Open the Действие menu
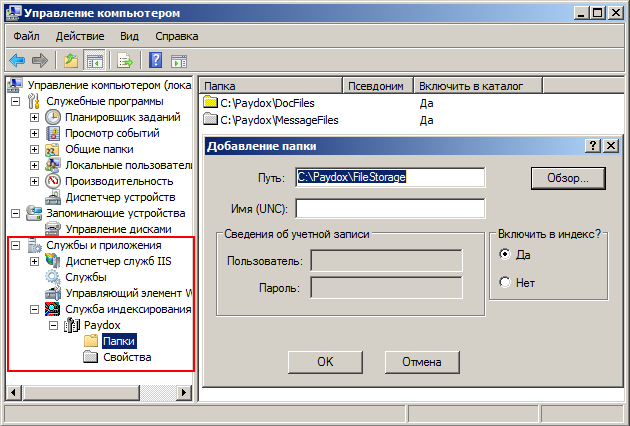 pyautogui.click(x=79, y=36)
